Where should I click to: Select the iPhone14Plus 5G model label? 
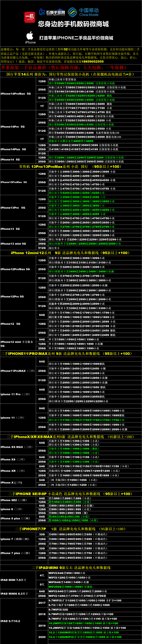(13, 149)
